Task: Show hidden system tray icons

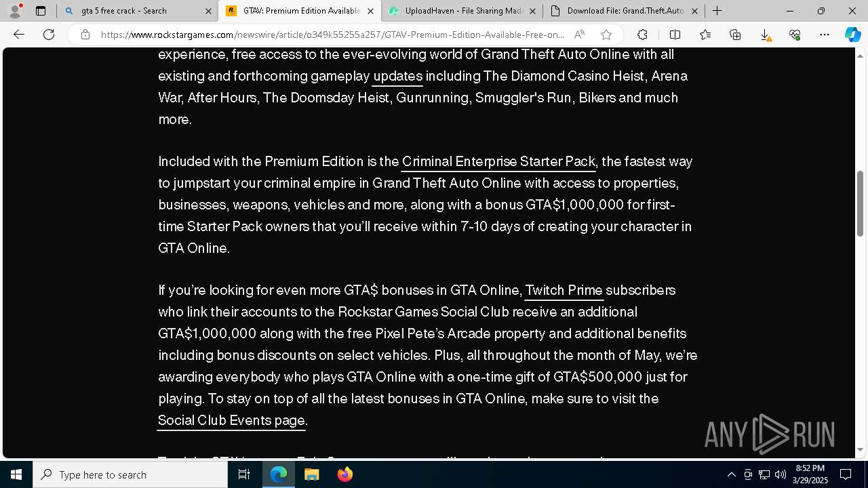Action: pyautogui.click(x=731, y=474)
